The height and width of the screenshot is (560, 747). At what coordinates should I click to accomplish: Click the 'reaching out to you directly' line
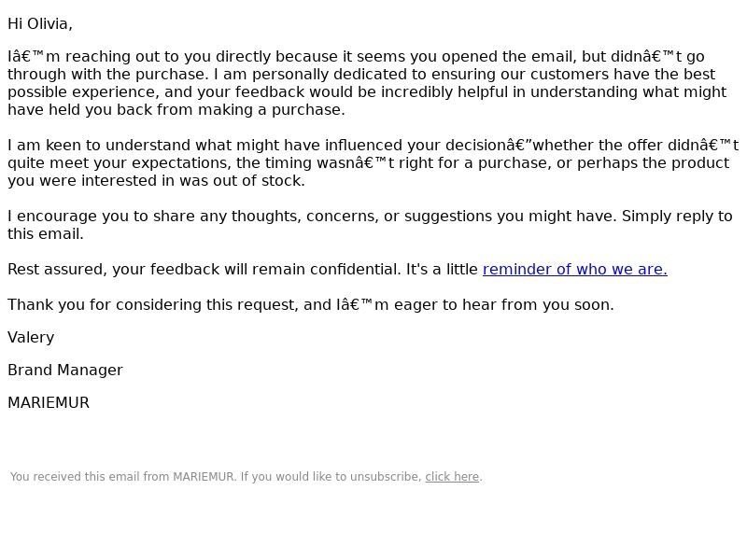point(356,57)
